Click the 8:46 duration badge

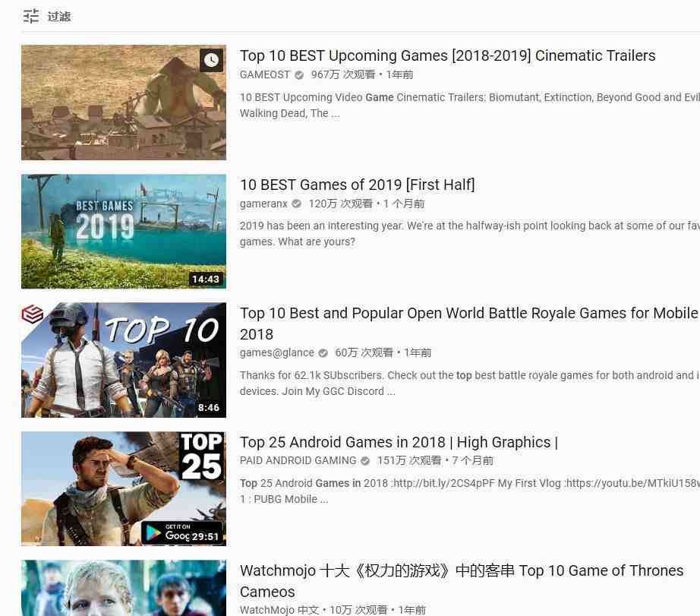tap(209, 407)
